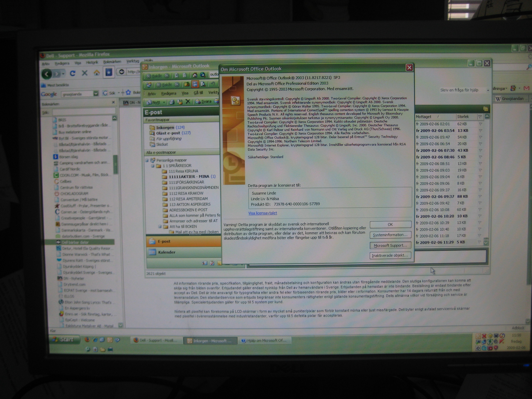The image size is (532, 399).
Task: Open Firefox back/forward history dropdown arrow
Action: click(x=63, y=74)
